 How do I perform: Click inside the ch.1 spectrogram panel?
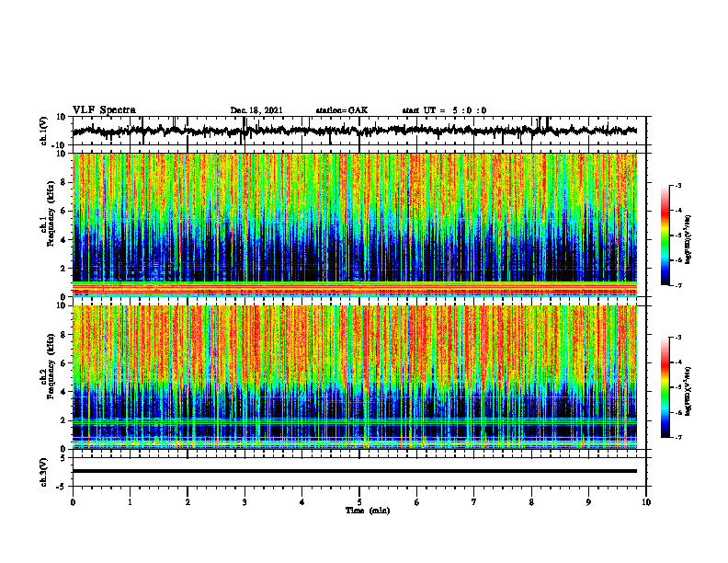tap(355, 224)
